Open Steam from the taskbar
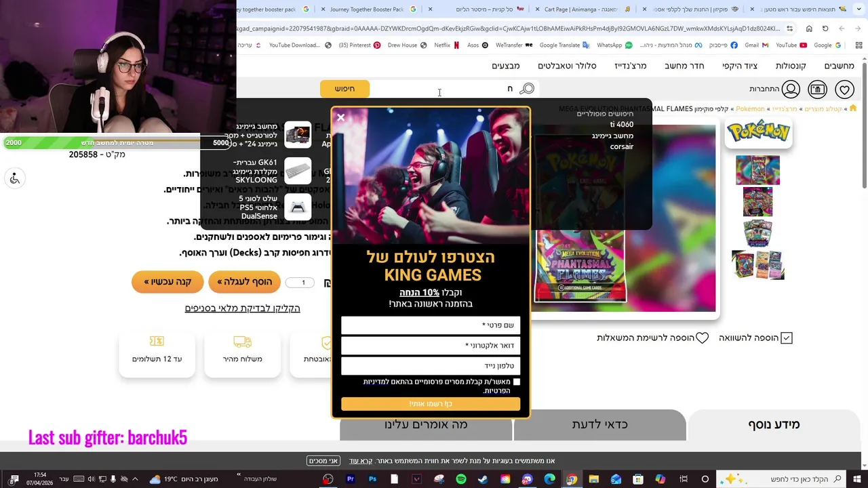 point(483,479)
